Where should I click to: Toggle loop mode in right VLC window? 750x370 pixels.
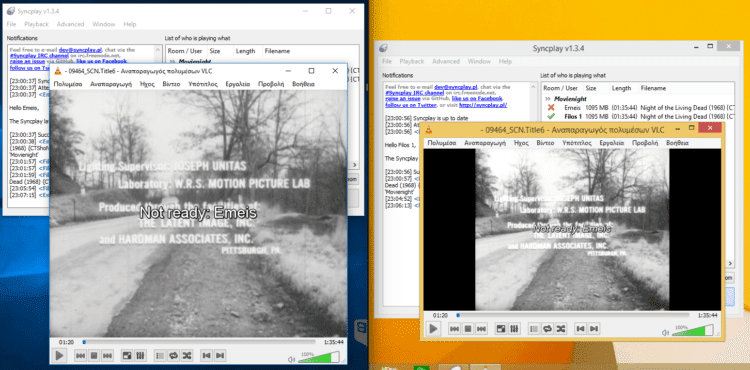coord(548,328)
